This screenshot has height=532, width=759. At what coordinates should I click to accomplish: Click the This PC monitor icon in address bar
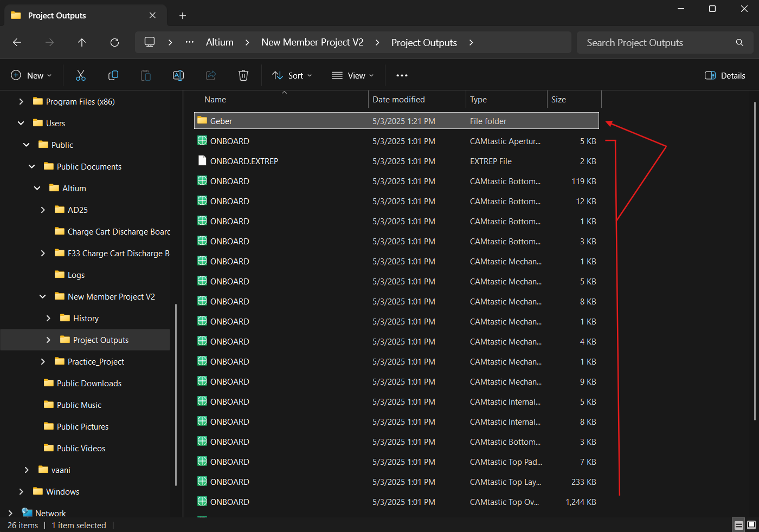(150, 42)
